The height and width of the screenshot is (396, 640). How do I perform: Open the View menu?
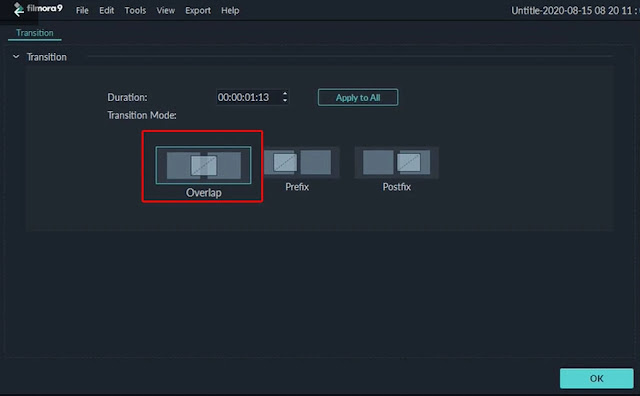165,11
